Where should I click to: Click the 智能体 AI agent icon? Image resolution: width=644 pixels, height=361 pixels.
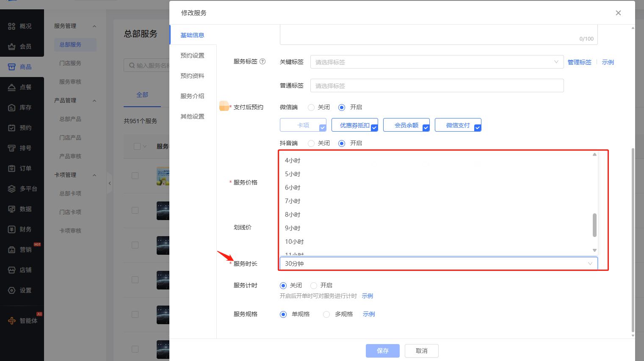click(12, 321)
